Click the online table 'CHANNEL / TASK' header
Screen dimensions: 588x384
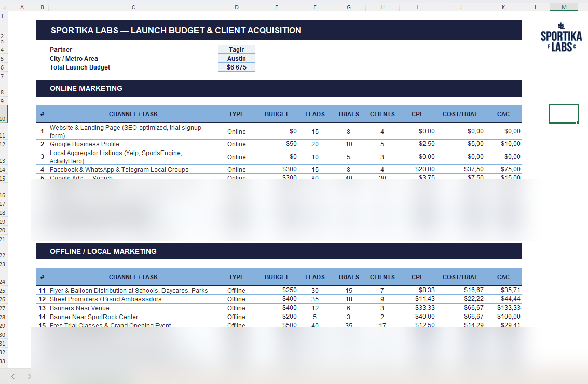coord(133,114)
